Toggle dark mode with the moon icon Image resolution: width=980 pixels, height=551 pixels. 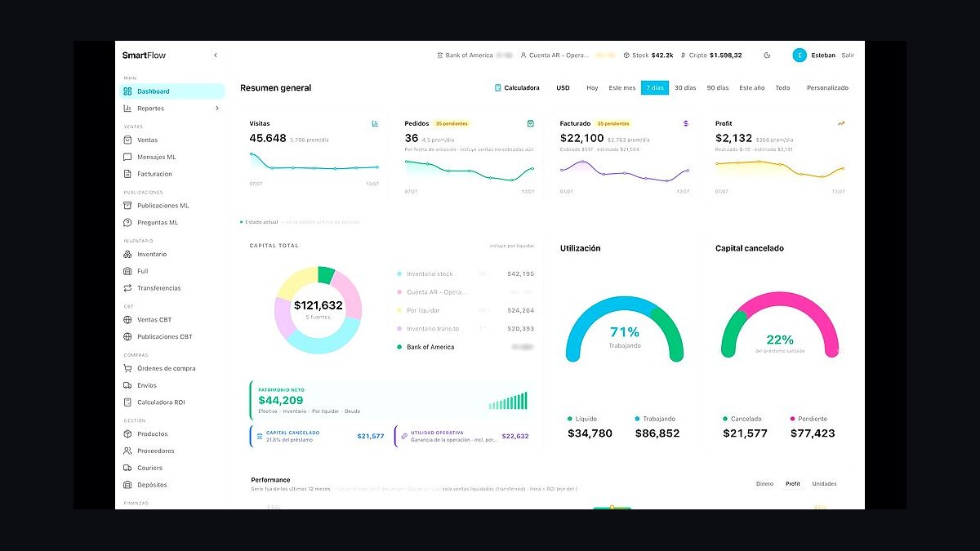point(767,56)
